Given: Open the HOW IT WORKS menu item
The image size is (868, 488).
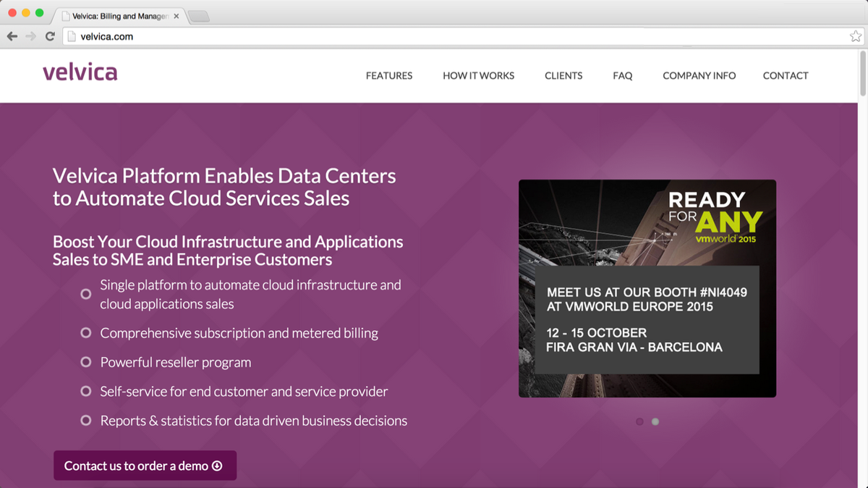Looking at the screenshot, I should pos(479,75).
